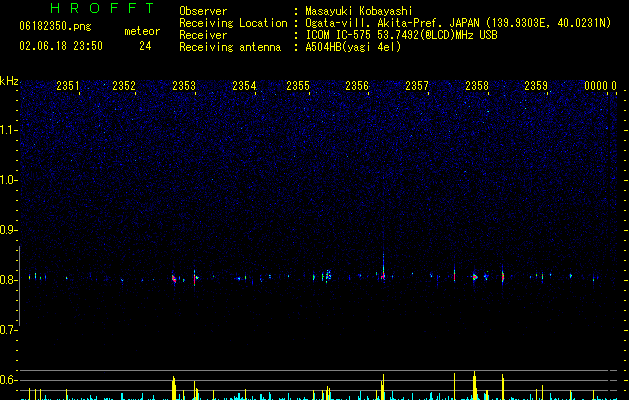Click the 0000 time marker
This screenshot has width=629, height=400.
596,86
